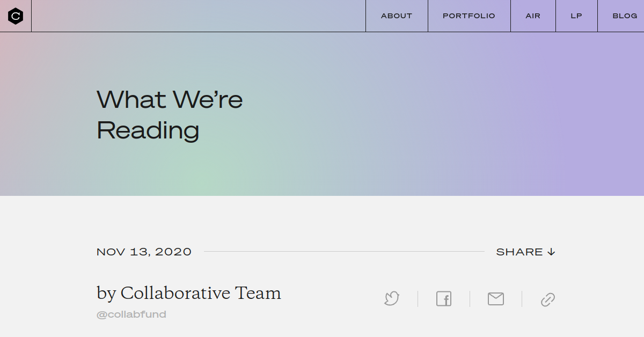The image size is (644, 337).
Task: Switch to the PORTFOLIO section
Action: tap(469, 16)
